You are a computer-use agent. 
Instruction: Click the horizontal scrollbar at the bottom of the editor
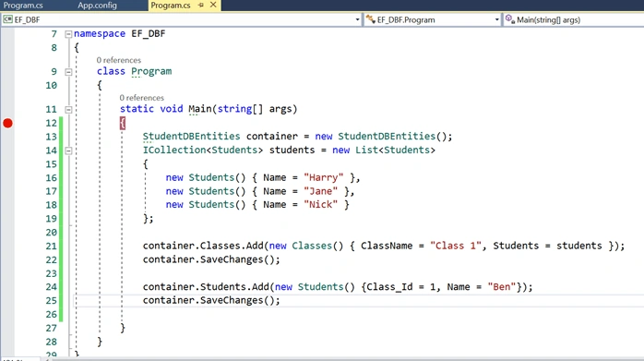[345, 358]
